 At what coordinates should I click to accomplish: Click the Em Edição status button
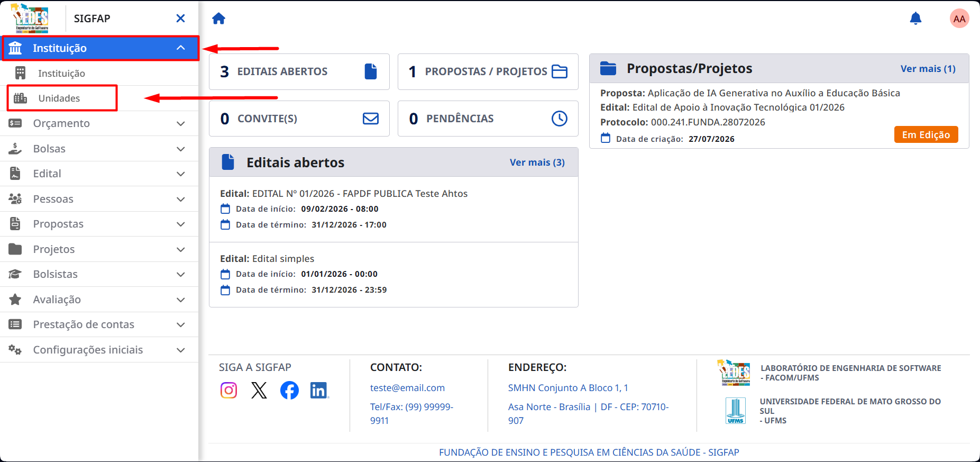coord(926,134)
